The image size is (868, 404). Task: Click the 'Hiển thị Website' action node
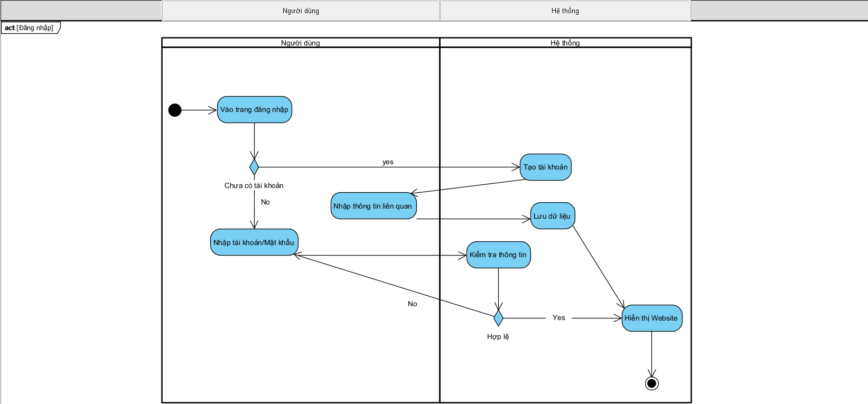pyautogui.click(x=651, y=318)
